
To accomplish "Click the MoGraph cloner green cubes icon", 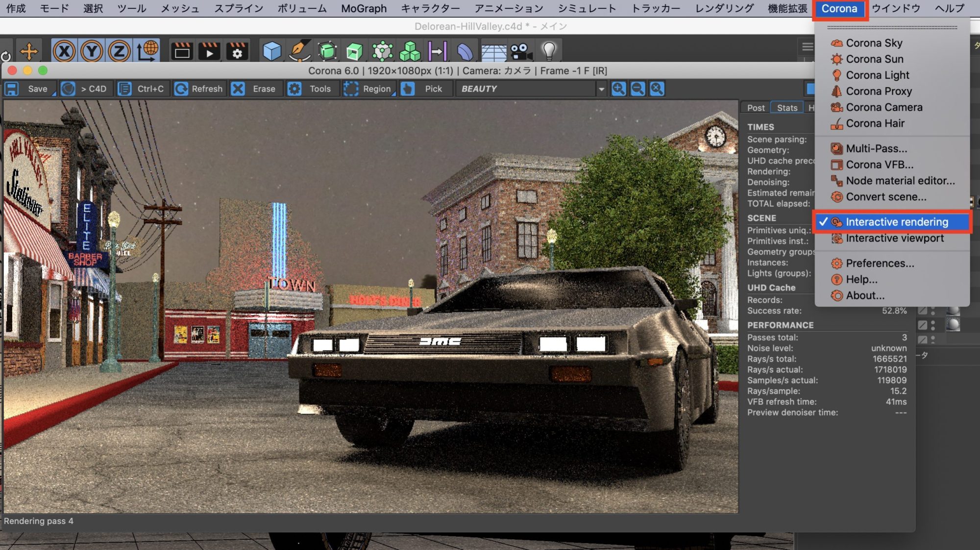I will (410, 50).
